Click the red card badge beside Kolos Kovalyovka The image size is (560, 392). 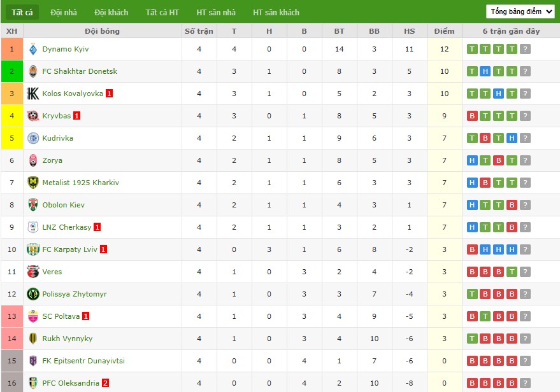click(110, 94)
